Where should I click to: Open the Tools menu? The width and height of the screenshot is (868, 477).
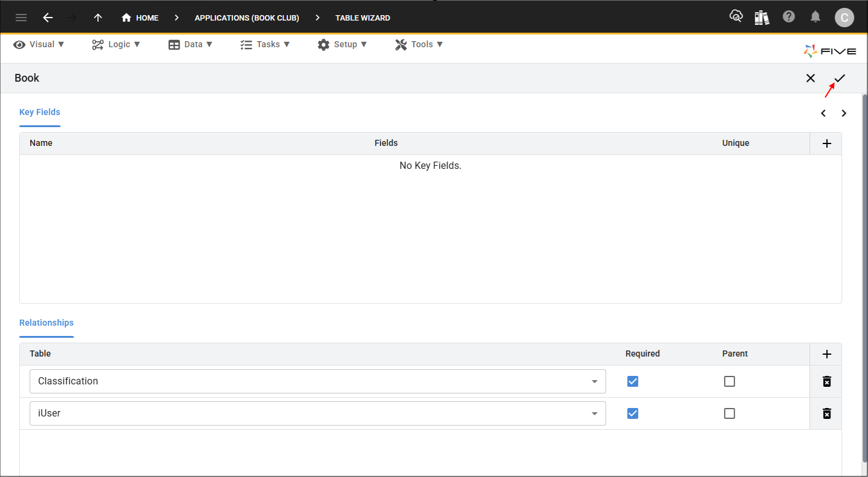(x=419, y=44)
